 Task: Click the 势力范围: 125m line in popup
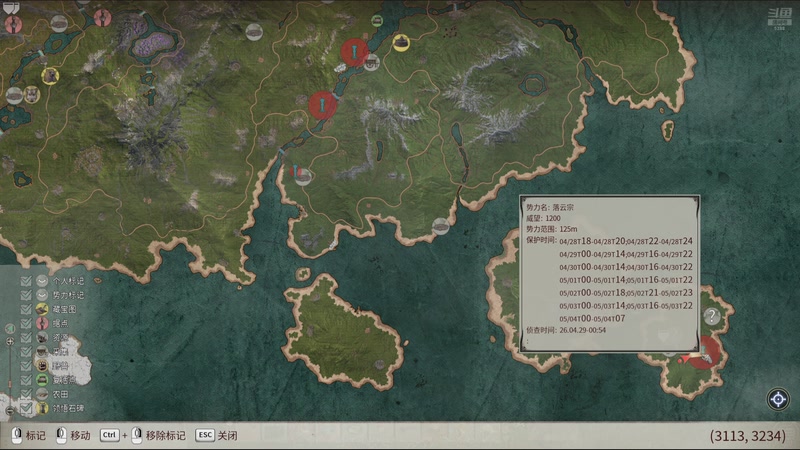click(x=552, y=230)
